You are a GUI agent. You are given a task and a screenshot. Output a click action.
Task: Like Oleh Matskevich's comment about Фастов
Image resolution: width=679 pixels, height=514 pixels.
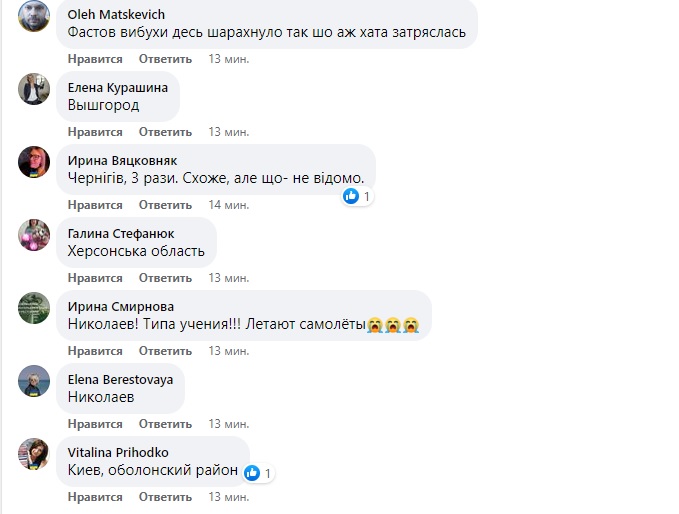[95, 59]
